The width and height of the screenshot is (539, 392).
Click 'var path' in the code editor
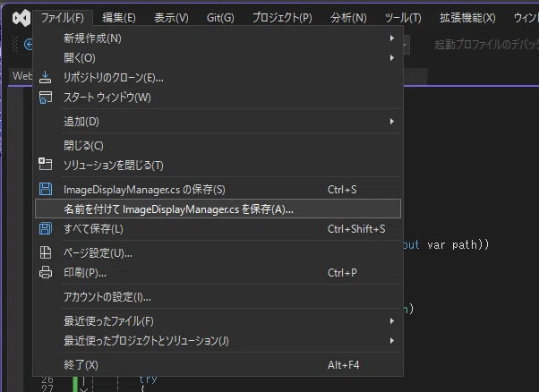coord(452,244)
